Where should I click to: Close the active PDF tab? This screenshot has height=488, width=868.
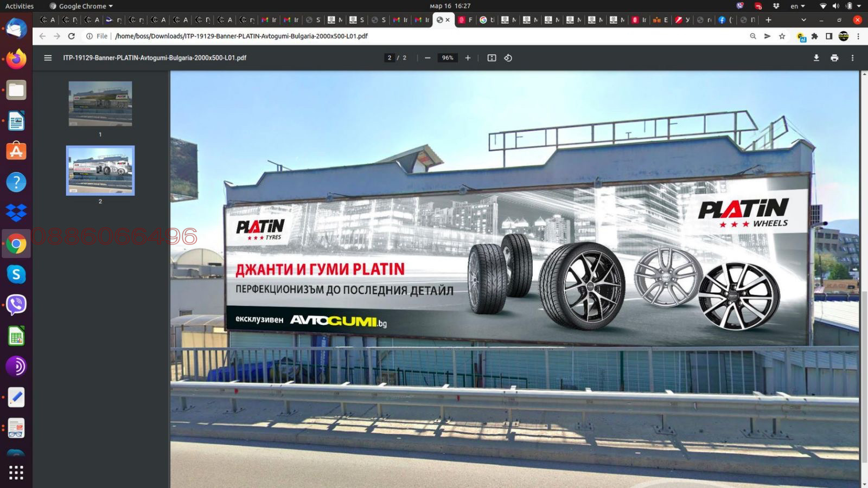coord(448,20)
